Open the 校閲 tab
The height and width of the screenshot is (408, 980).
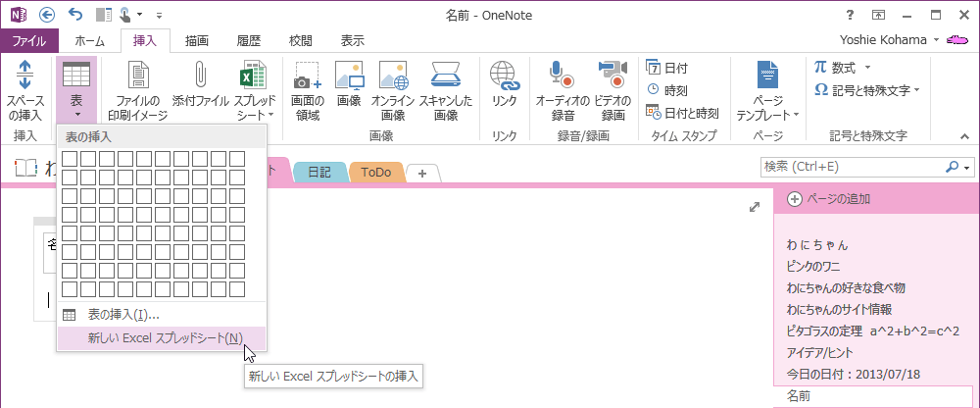click(x=301, y=41)
